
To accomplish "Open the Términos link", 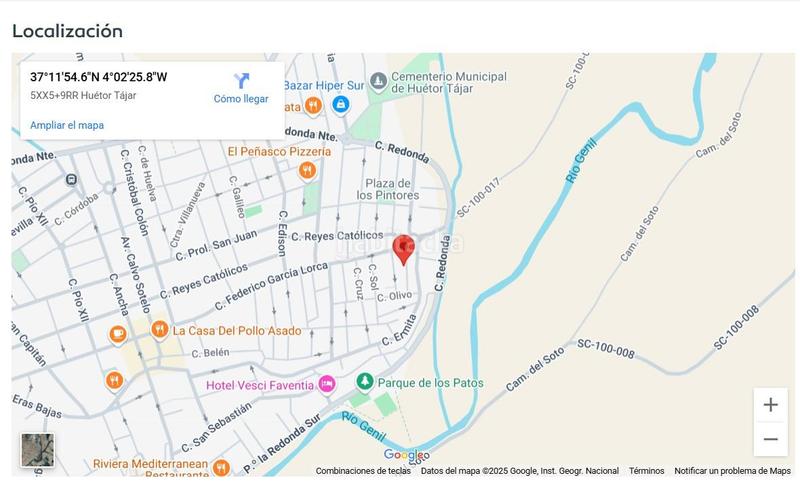I will click(x=646, y=471).
